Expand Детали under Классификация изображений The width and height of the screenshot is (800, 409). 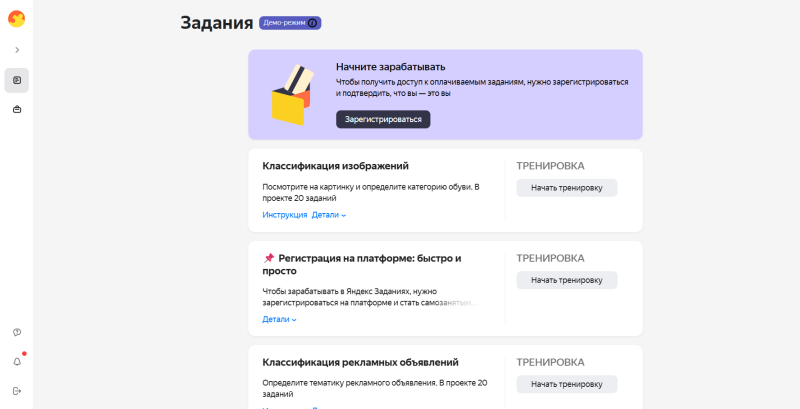pos(329,215)
